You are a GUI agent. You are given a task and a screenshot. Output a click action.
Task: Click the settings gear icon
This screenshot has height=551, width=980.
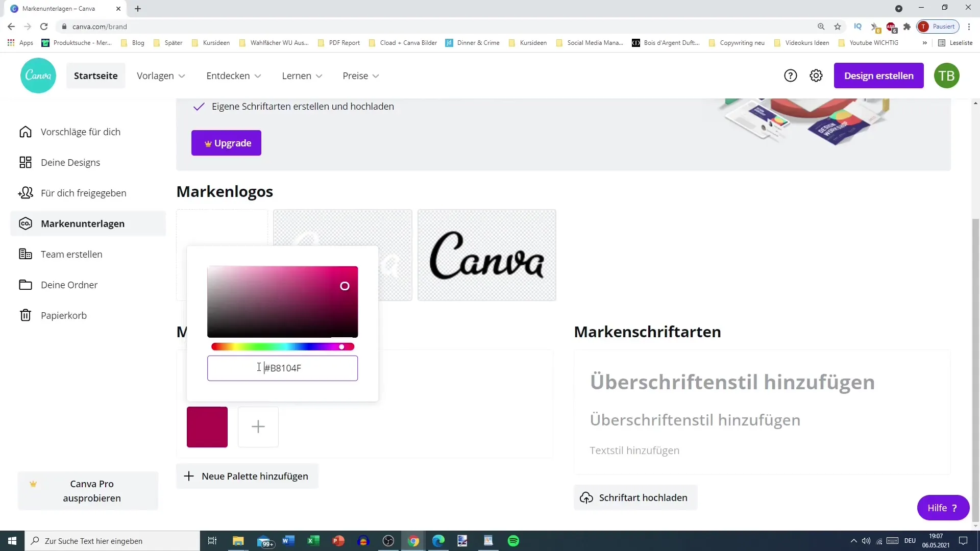click(x=817, y=76)
